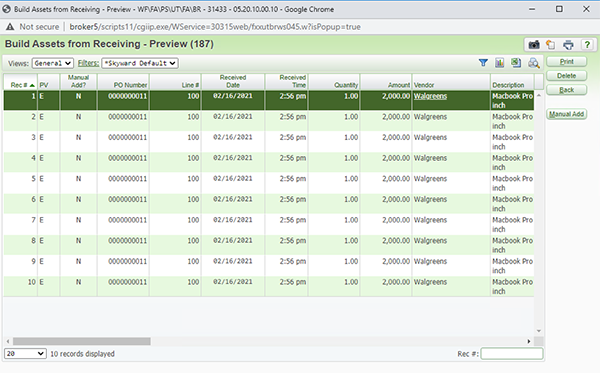This screenshot has height=373, width=600.
Task: Click the printer icon in header
Action: tap(568, 45)
